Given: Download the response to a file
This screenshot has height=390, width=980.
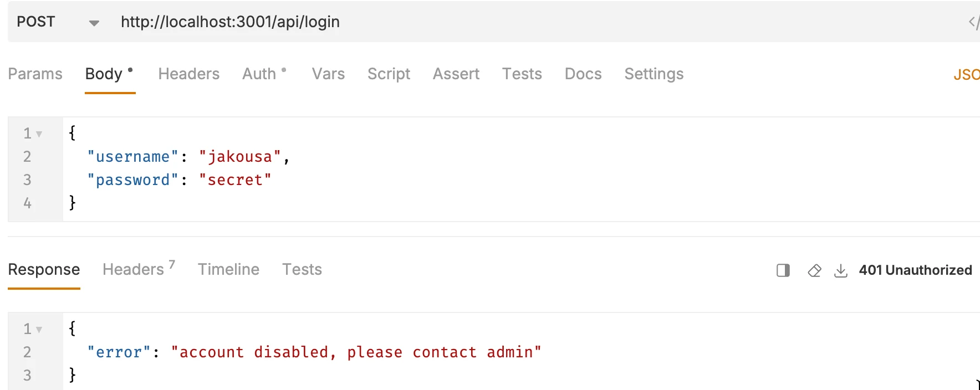Looking at the screenshot, I should click(x=841, y=270).
